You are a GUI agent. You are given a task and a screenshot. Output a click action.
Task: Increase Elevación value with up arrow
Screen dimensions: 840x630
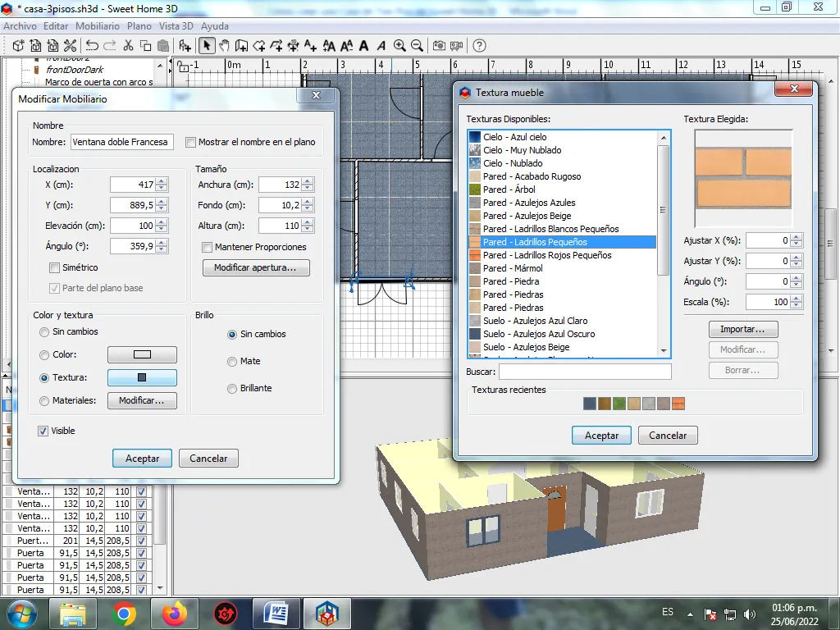[162, 222]
